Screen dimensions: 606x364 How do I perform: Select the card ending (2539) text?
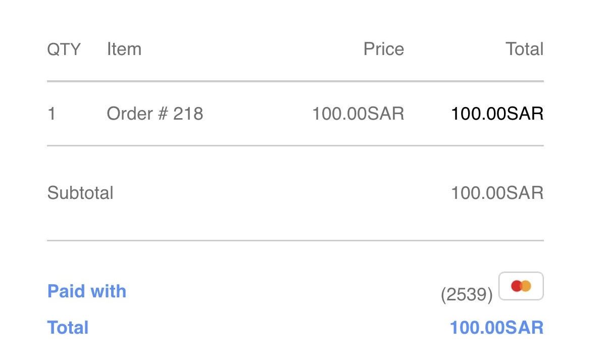467,294
